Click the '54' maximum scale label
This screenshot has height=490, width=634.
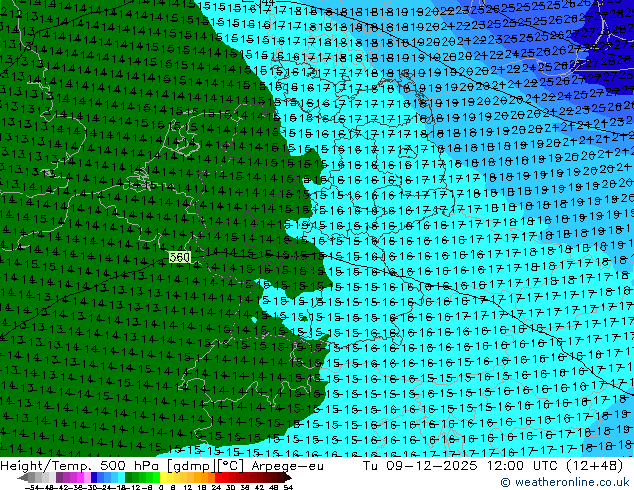click(x=288, y=487)
